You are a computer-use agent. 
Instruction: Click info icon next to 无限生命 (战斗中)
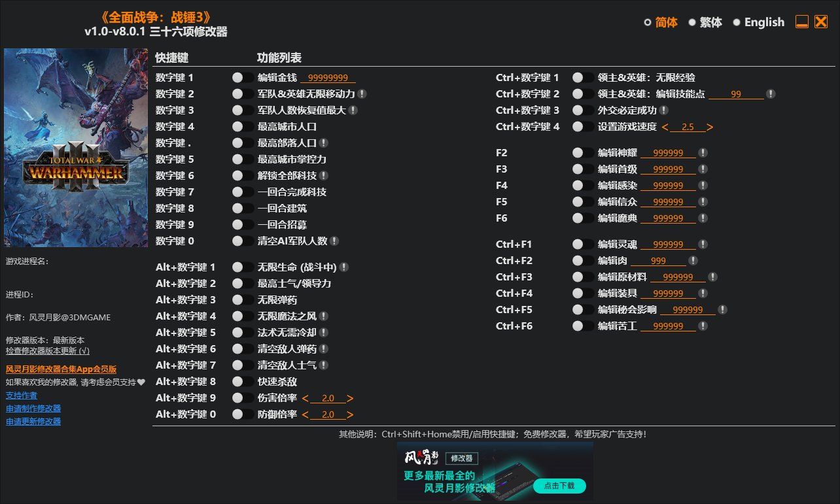click(343, 267)
